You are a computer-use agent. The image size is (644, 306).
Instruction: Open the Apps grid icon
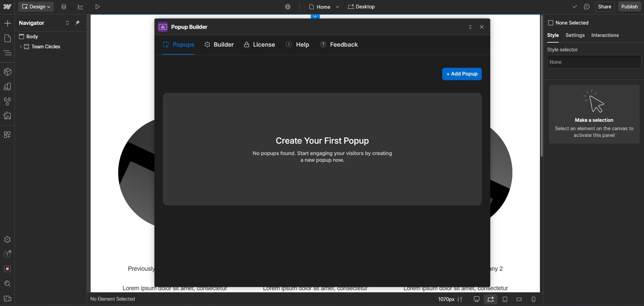[7, 135]
